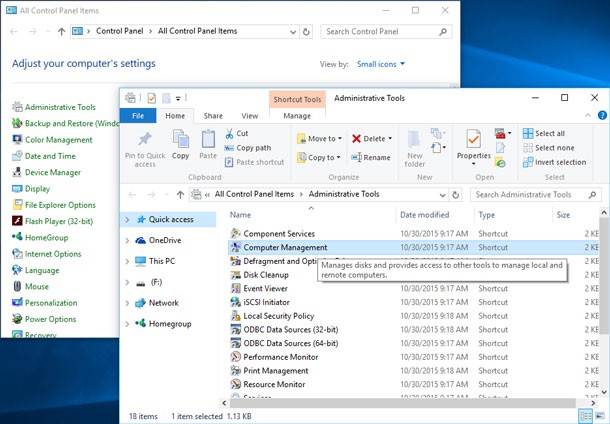This screenshot has height=424, width=610.
Task: Select ODBC Data Sources (64-bit)
Action: [291, 343]
